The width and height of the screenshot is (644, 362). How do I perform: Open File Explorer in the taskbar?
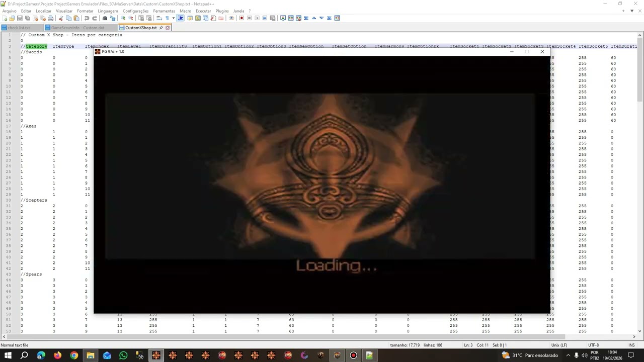[91, 355]
